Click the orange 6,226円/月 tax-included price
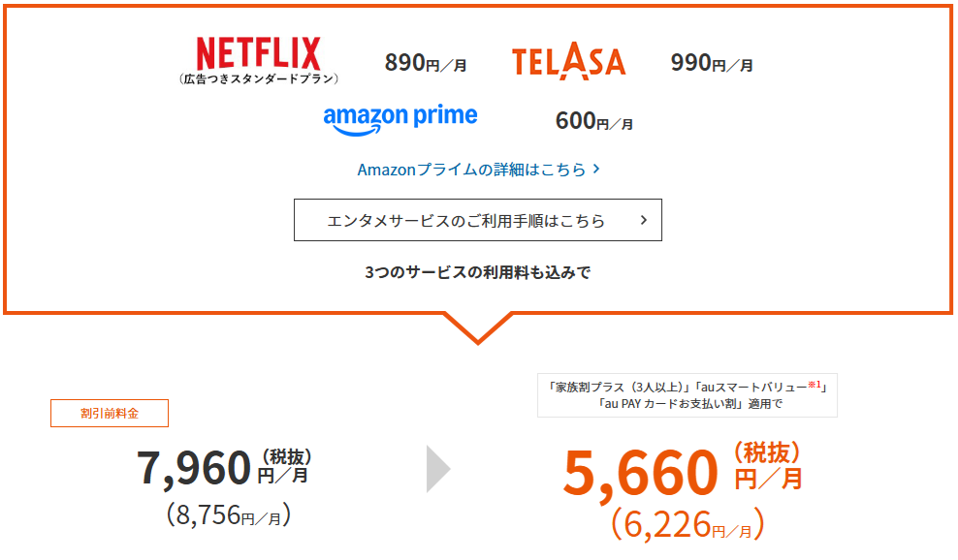Image resolution: width=958 pixels, height=560 pixels. coord(687,524)
